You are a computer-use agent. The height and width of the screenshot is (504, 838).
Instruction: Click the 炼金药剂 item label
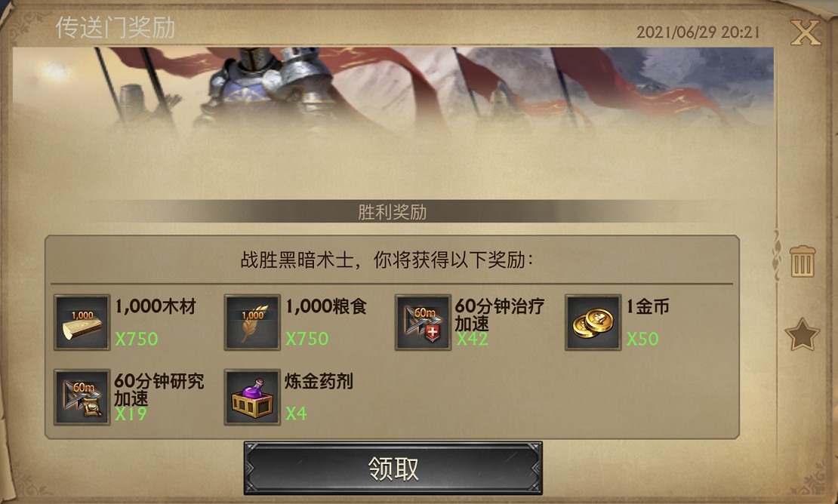(319, 381)
